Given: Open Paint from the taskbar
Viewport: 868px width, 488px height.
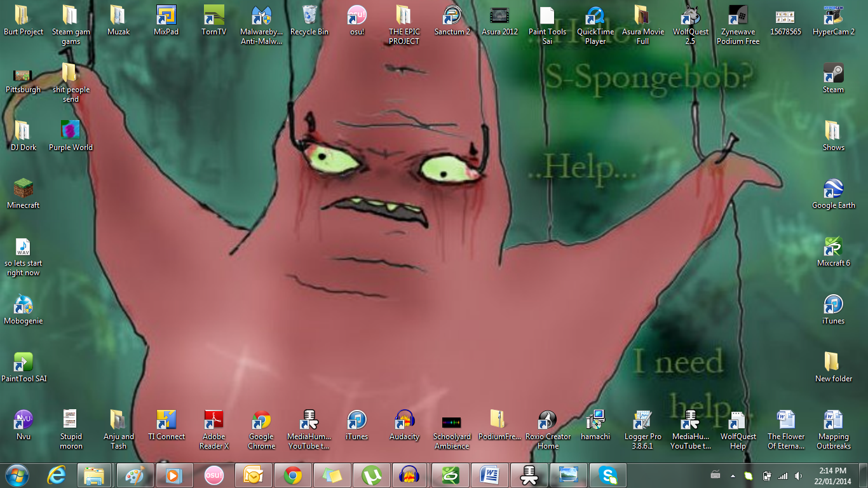Looking at the screenshot, I should click(x=134, y=475).
